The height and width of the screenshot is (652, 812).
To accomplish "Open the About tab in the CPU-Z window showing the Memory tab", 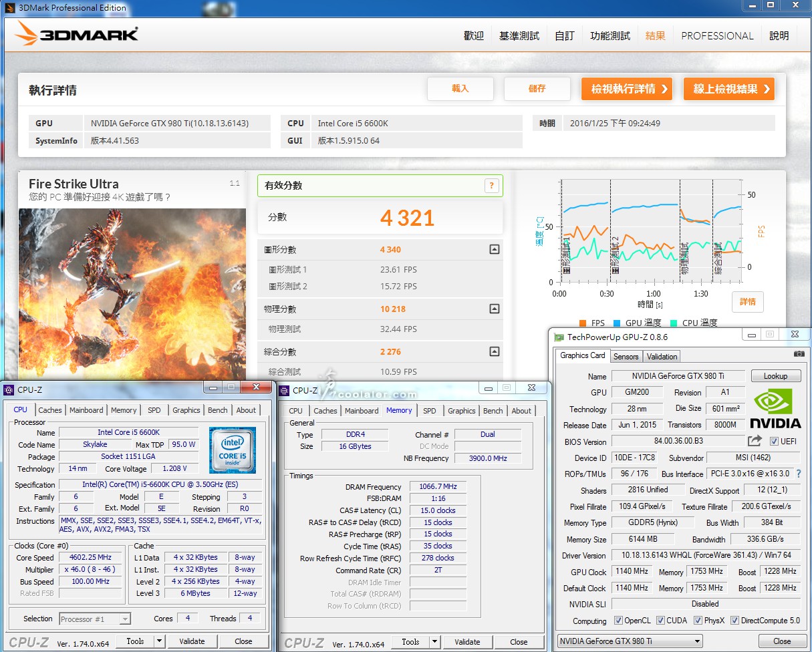I will pos(522,411).
